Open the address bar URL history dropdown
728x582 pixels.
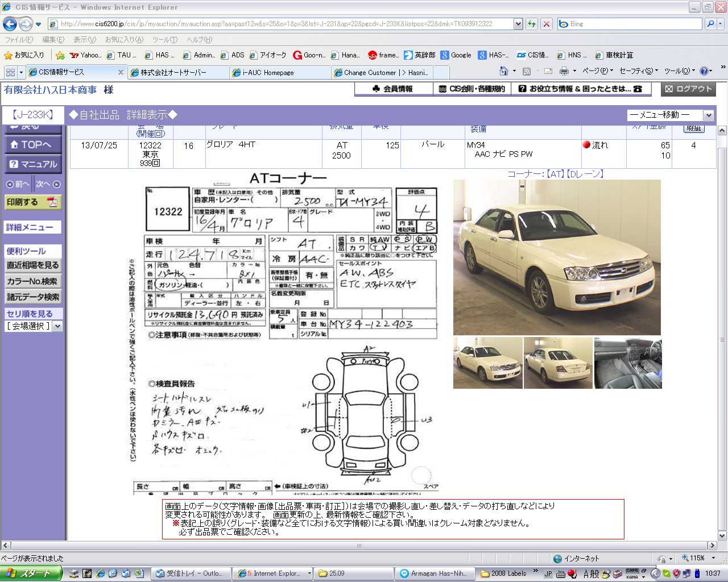pyautogui.click(x=518, y=24)
